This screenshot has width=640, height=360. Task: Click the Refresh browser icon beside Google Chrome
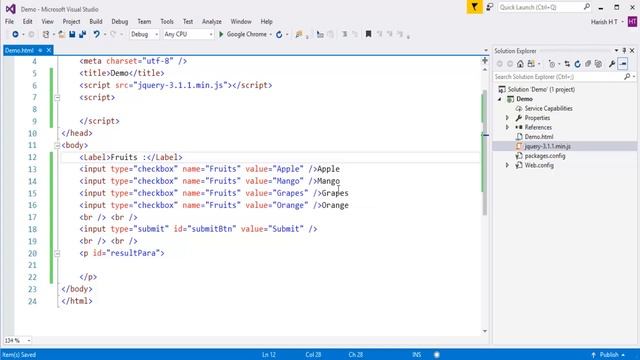click(x=279, y=35)
